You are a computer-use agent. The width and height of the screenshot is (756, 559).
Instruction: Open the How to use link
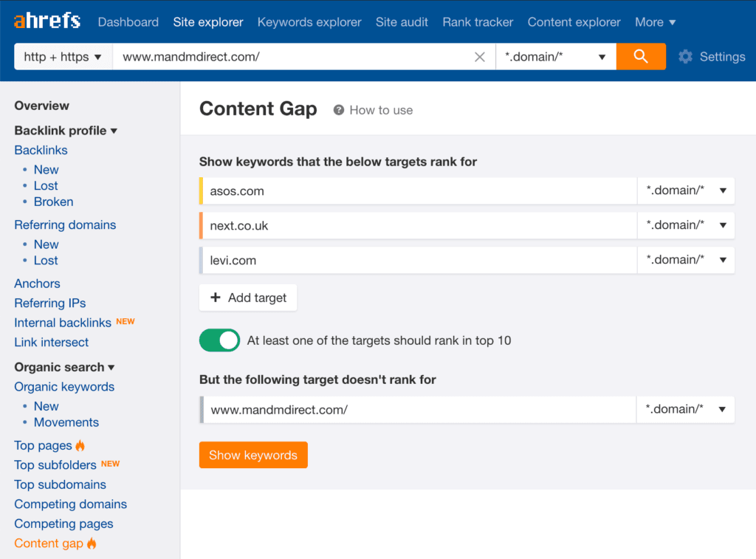pos(381,111)
